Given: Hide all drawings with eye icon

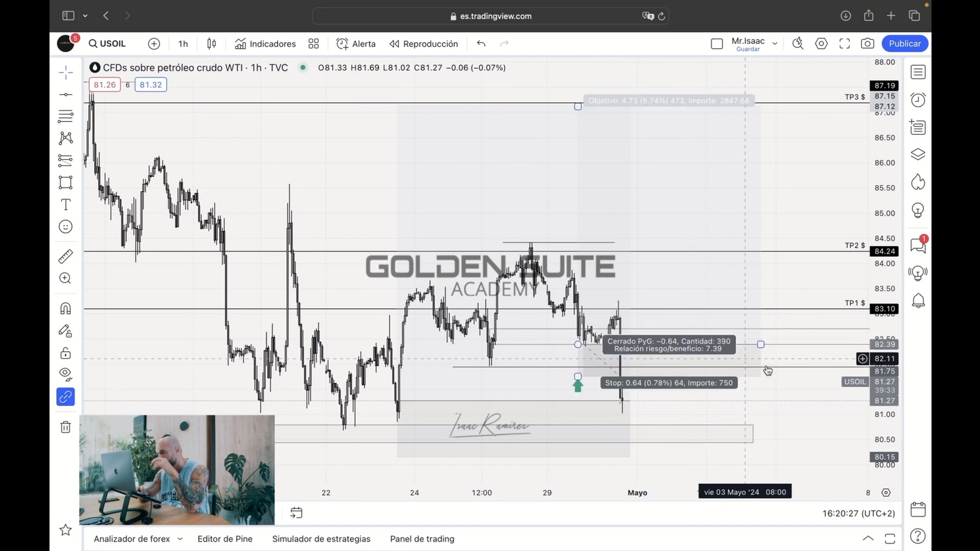Looking at the screenshot, I should pyautogui.click(x=66, y=374).
